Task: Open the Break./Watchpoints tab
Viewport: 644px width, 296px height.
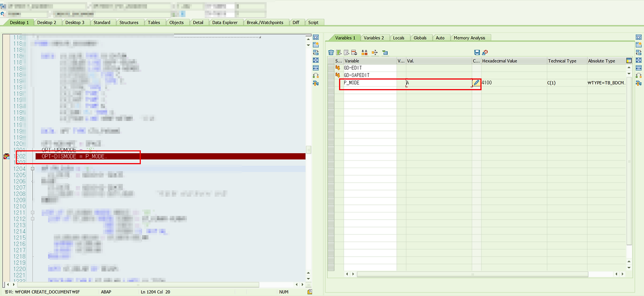Action: point(265,23)
